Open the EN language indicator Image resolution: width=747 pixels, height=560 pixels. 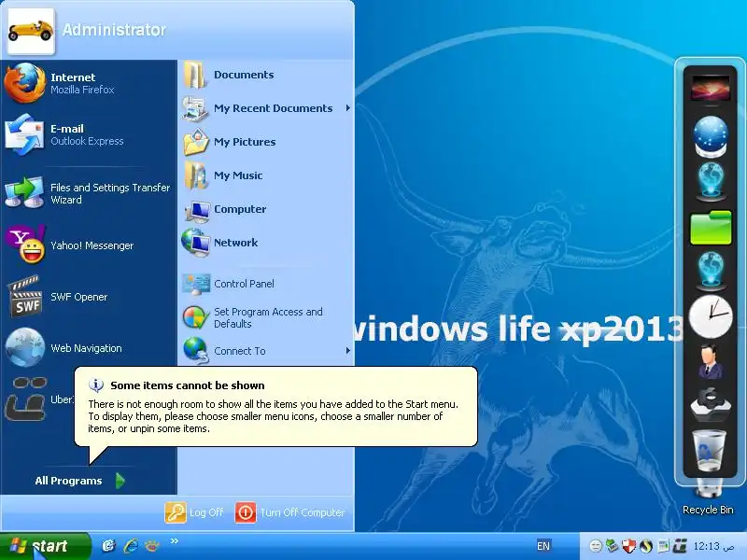pos(543,546)
